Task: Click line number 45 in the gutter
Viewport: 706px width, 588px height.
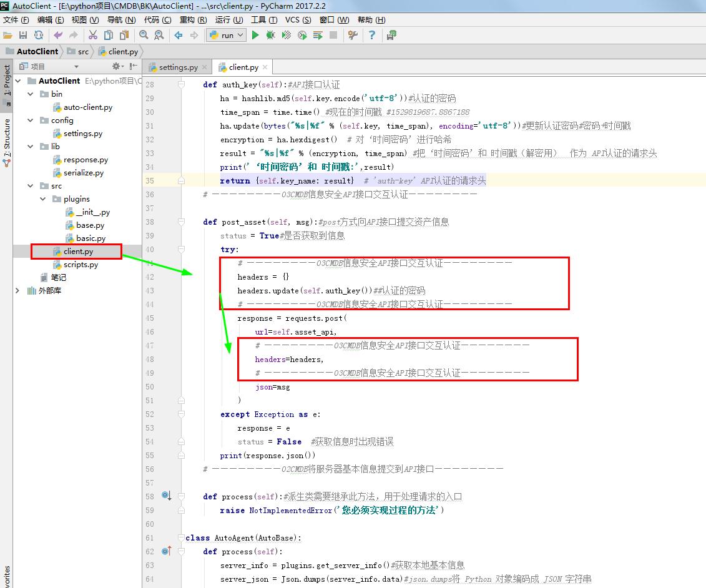Action: (149, 318)
